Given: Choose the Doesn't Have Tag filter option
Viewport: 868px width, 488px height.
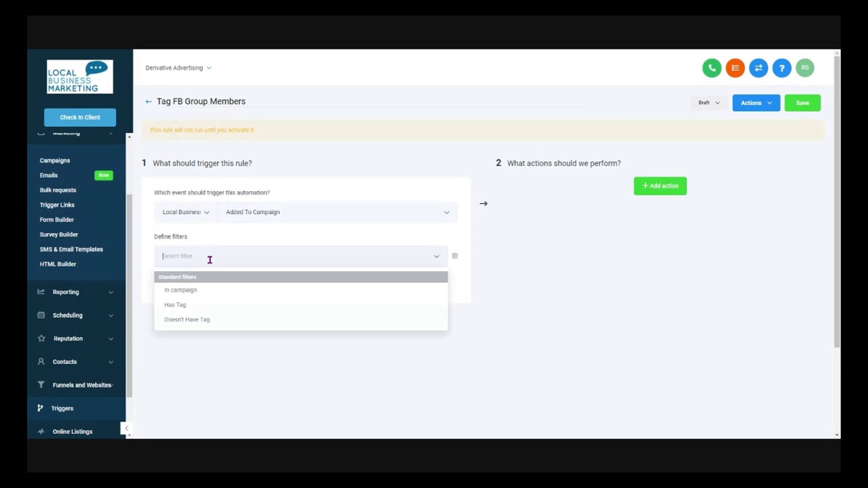Looking at the screenshot, I should click(300, 320).
